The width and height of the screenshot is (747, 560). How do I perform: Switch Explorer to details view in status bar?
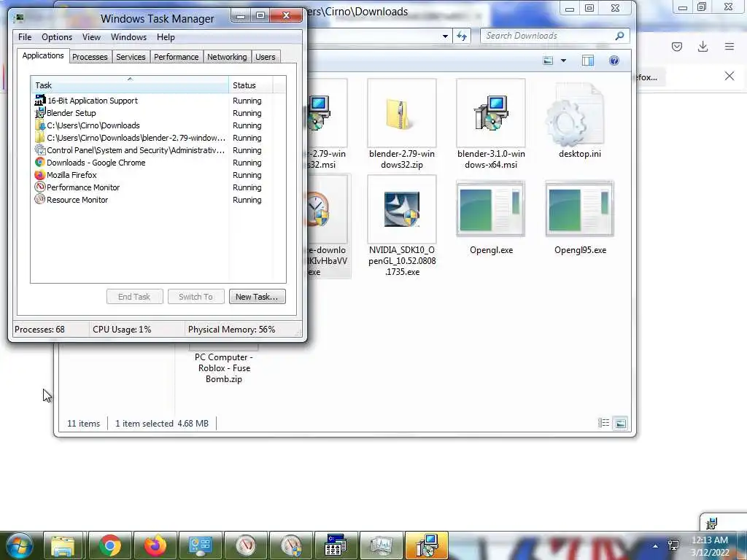pyautogui.click(x=603, y=423)
